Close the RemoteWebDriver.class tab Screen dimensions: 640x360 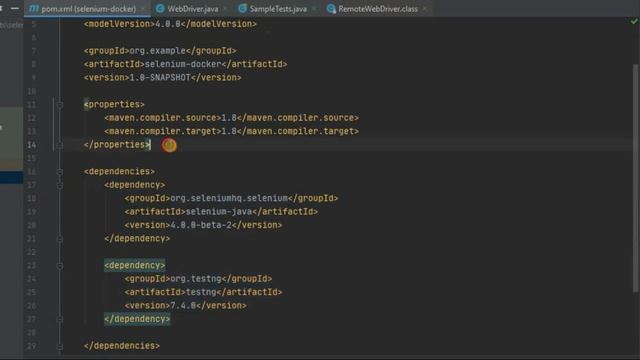424,9
